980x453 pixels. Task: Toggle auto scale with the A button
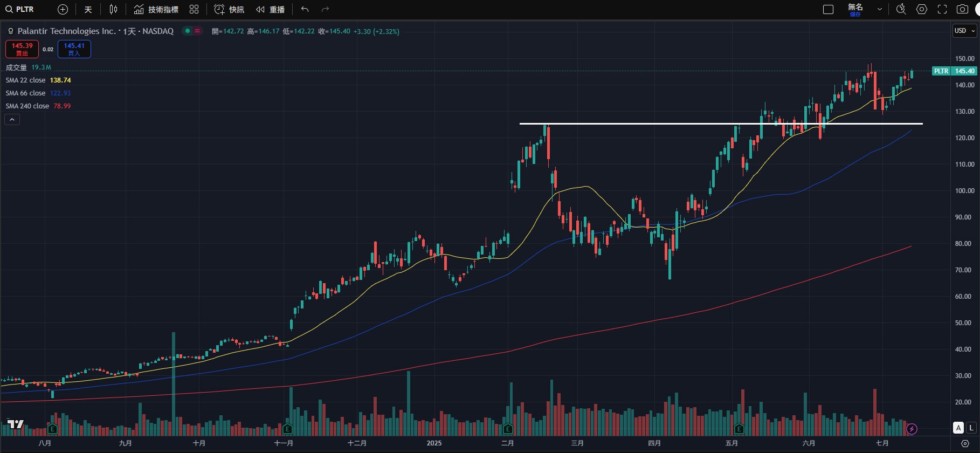tap(958, 428)
